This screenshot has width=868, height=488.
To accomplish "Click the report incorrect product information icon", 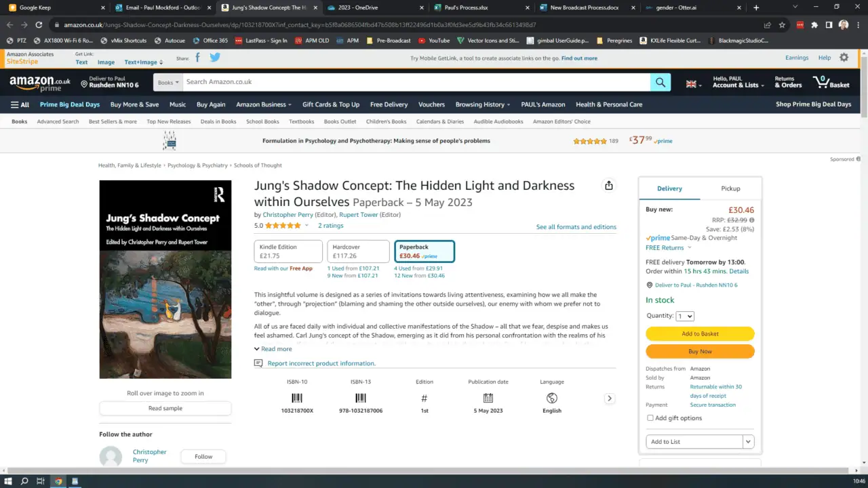I will (x=258, y=363).
